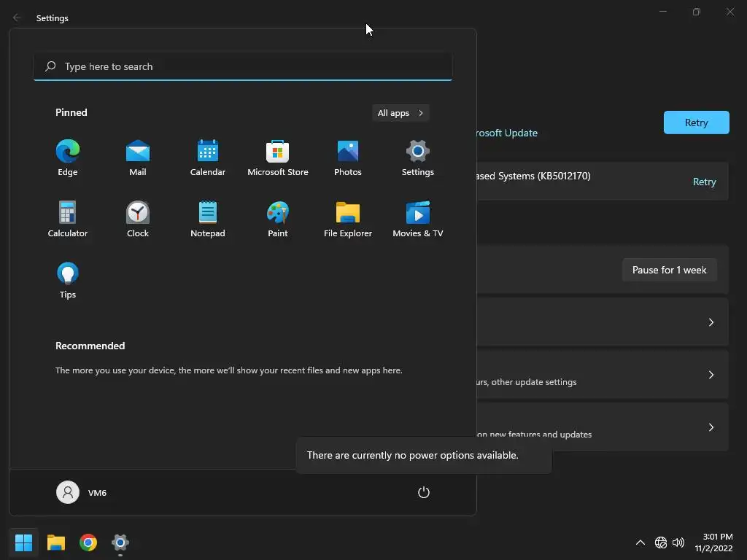747x560 pixels.
Task: Launch the Calculator app
Action: point(68,219)
